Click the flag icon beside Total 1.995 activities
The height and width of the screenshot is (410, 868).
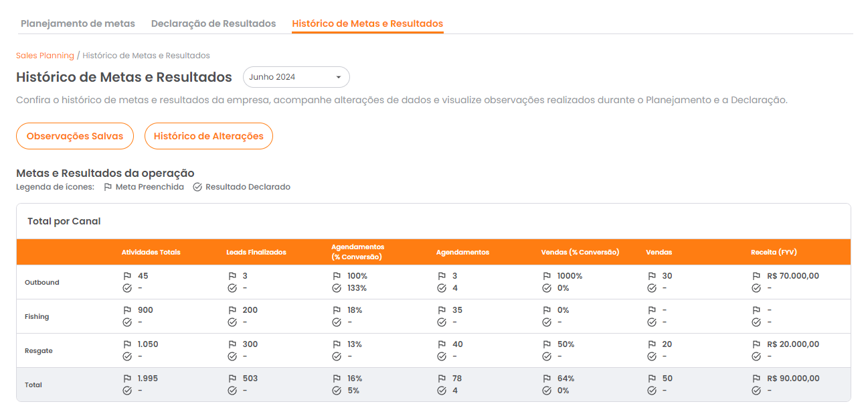coord(127,379)
